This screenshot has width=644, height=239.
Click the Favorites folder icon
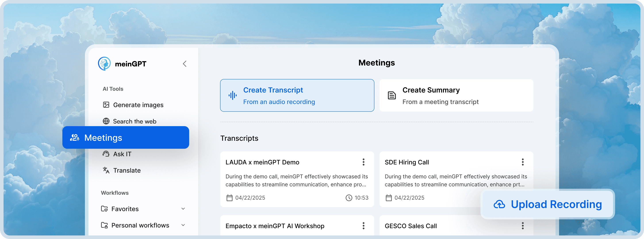[x=104, y=209]
